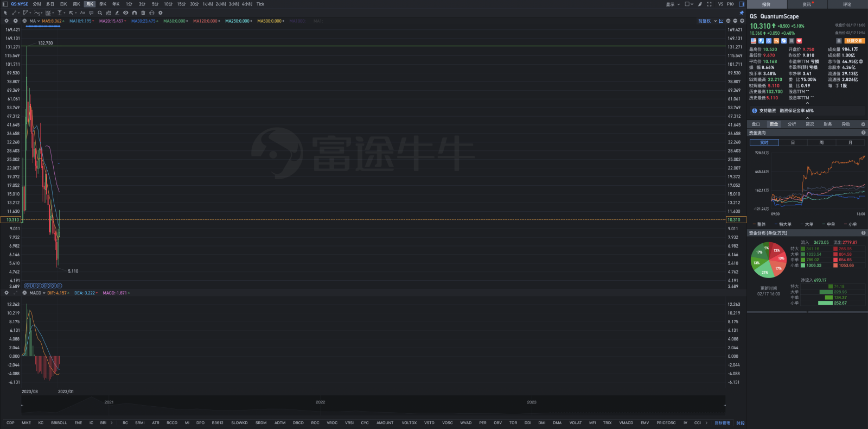Select the 分时 intraday view
Image resolution: width=868 pixels, height=429 pixels.
point(37,4)
